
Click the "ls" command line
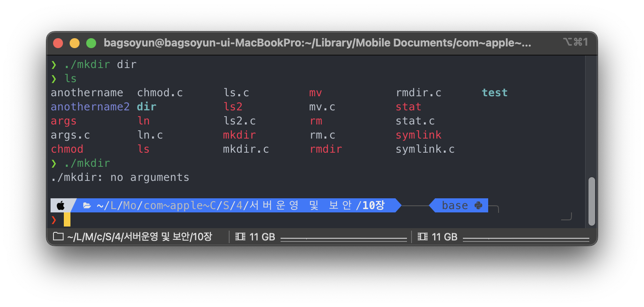tap(70, 78)
